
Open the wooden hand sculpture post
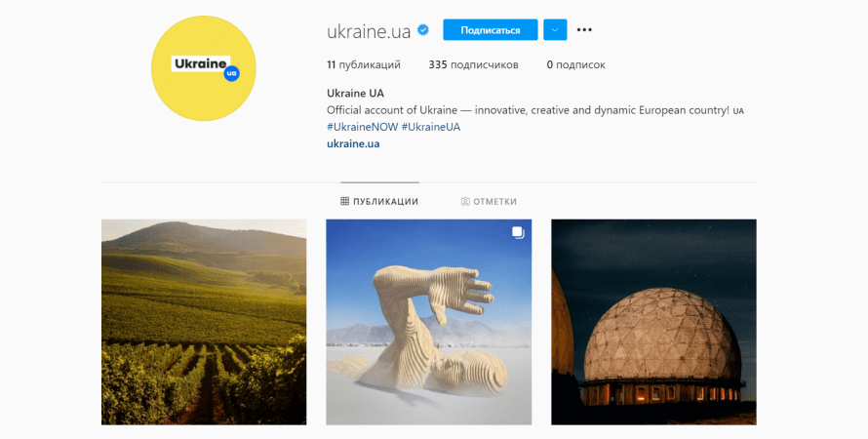click(428, 322)
